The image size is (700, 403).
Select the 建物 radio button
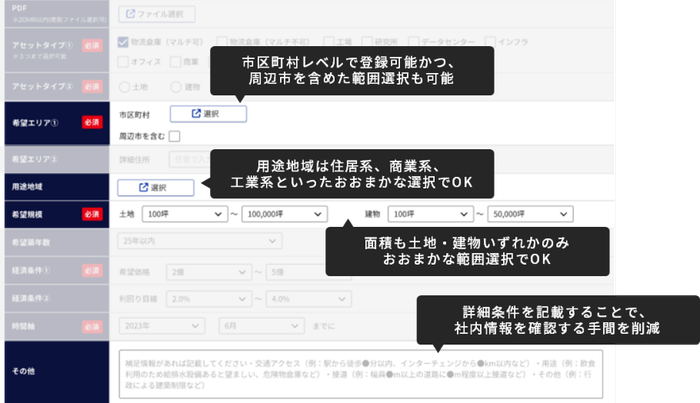coord(176,87)
